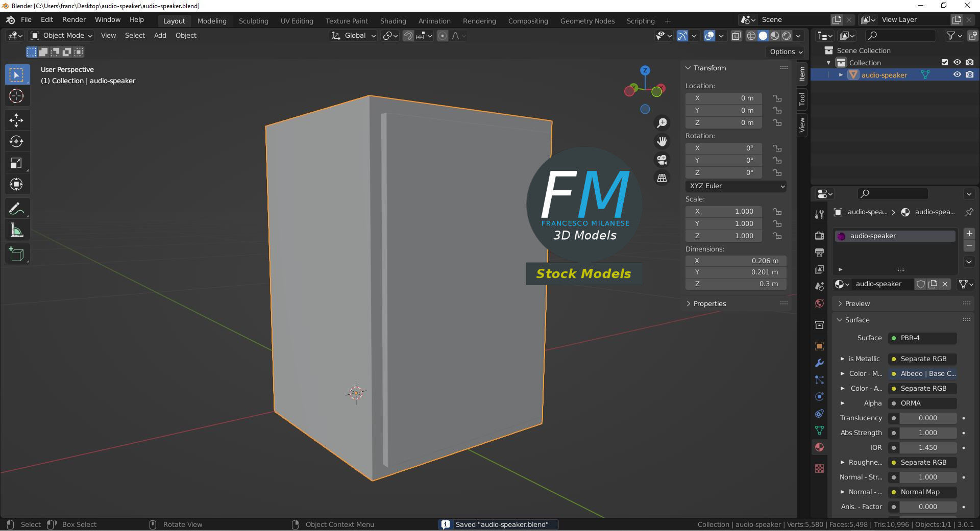Adjust IOR value field
Viewport: 980px width, 531px height.
pos(928,447)
